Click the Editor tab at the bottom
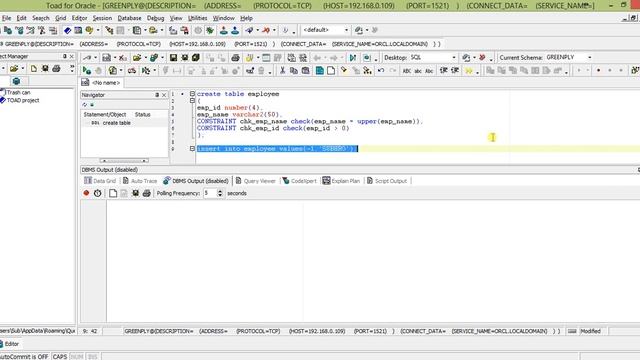 pos(11,344)
